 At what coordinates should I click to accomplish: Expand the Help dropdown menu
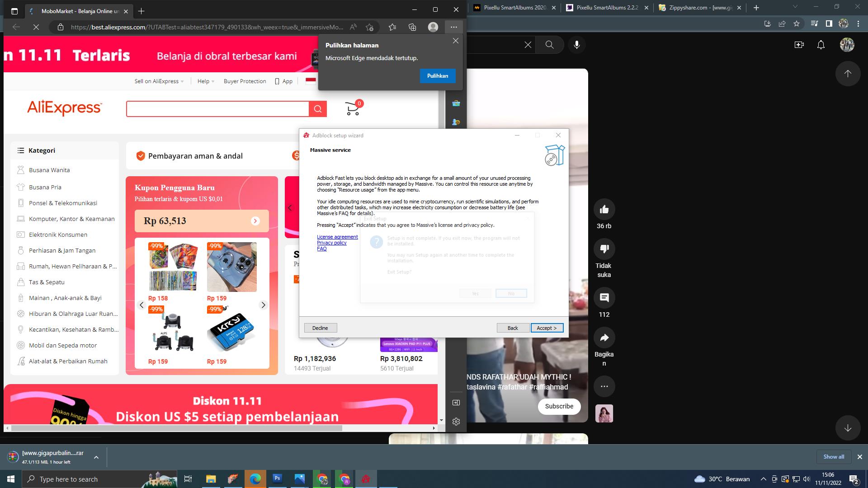click(206, 81)
